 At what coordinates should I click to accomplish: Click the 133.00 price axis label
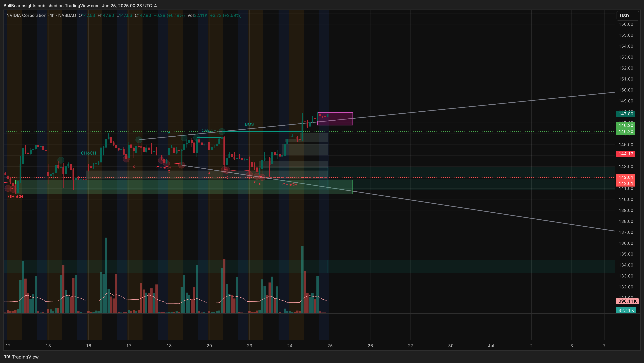[x=626, y=276]
